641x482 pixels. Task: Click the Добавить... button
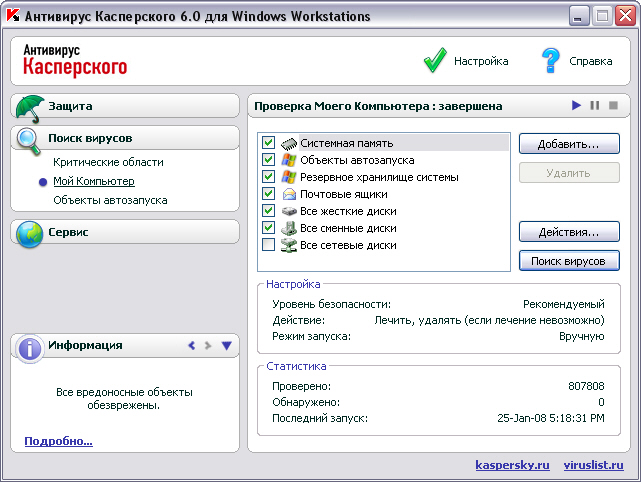coord(569,144)
